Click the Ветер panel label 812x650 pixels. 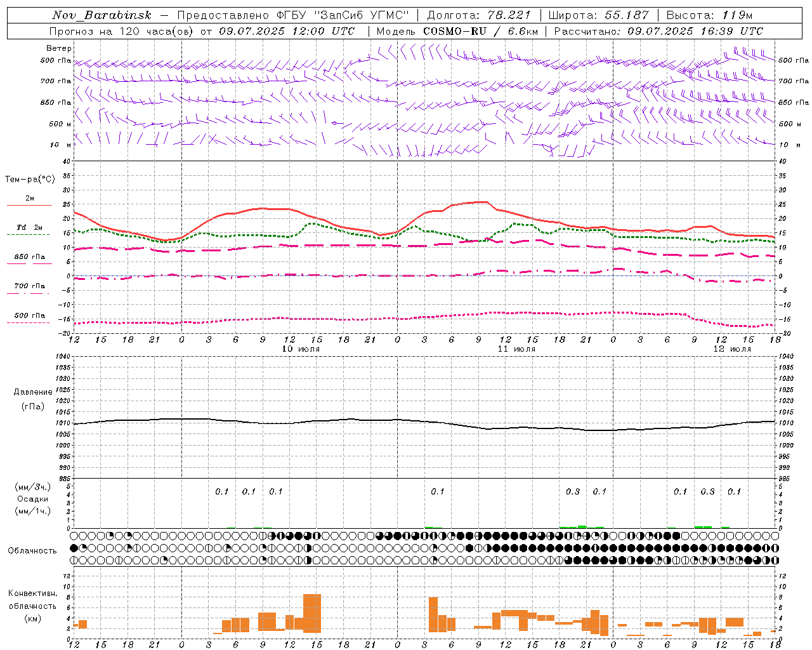[x=59, y=48]
